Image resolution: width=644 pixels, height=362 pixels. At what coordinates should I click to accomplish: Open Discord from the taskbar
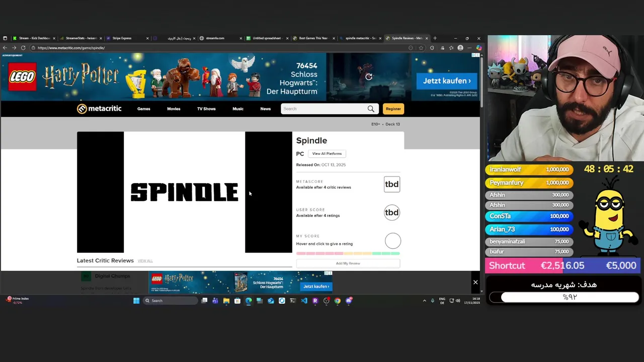(x=349, y=301)
